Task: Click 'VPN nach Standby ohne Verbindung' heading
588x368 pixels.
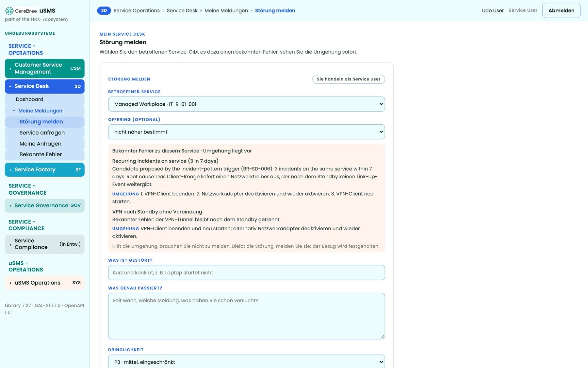Action: tap(157, 212)
